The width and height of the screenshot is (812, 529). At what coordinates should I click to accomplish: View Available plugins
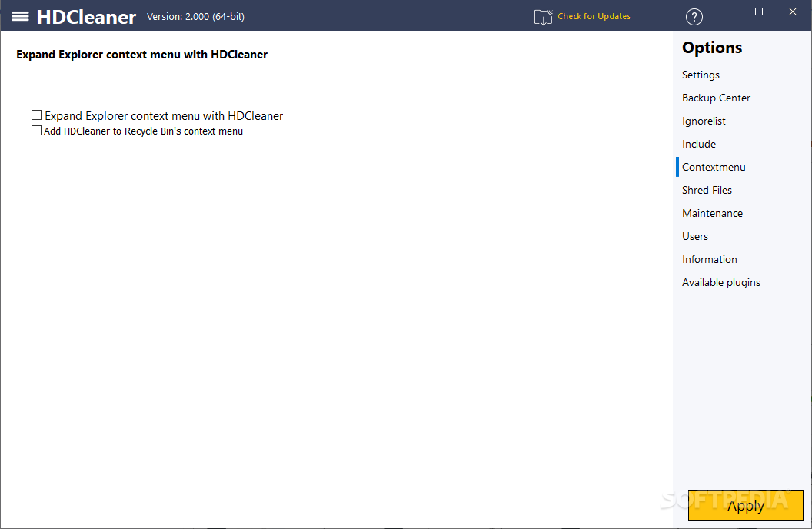[x=720, y=283]
